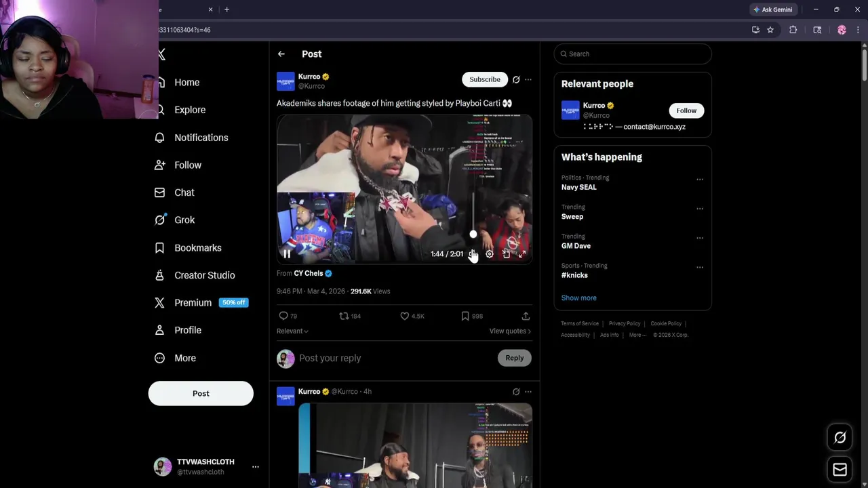Screen dimensions: 868x488
Task: Click the reply count icon showing 79
Action: point(283,316)
